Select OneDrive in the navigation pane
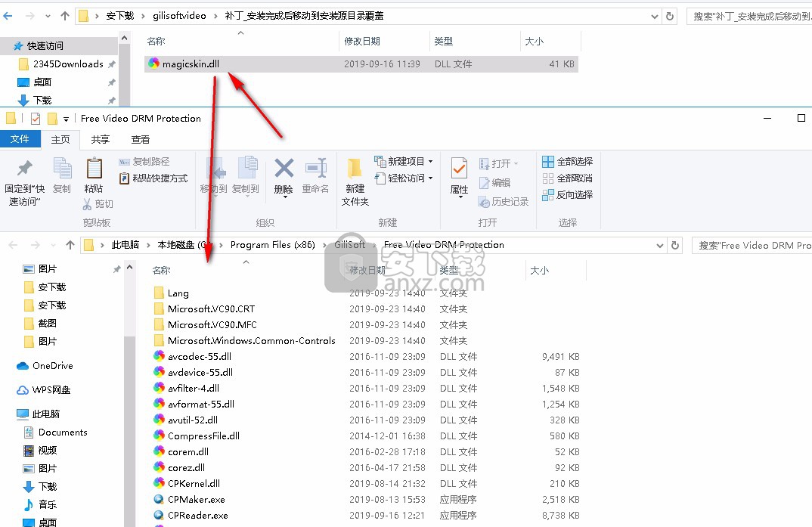 click(45, 365)
